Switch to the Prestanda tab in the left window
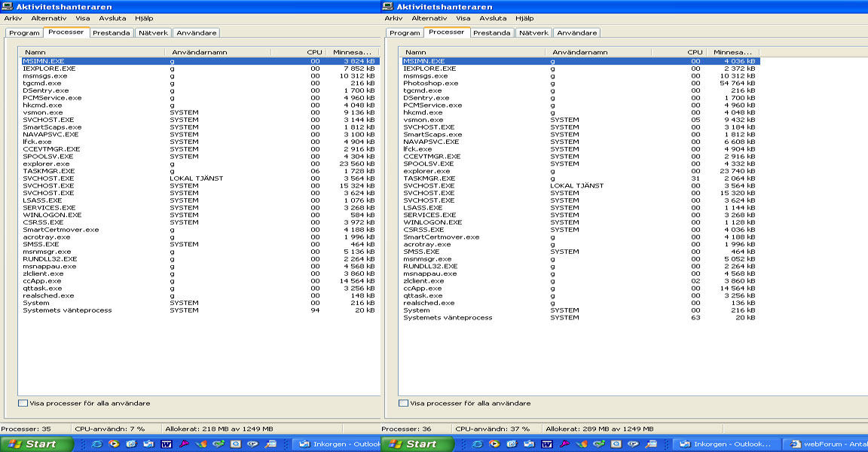This screenshot has height=452, width=868. (112, 32)
